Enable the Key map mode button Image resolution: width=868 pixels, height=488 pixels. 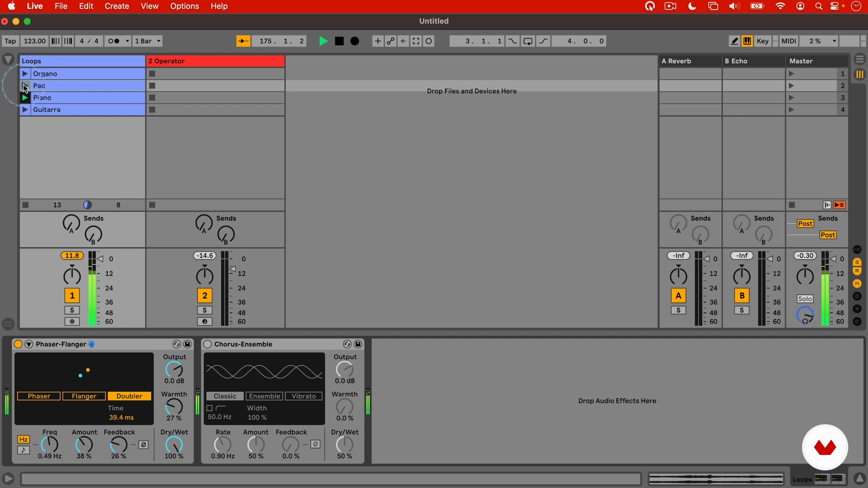pyautogui.click(x=763, y=41)
